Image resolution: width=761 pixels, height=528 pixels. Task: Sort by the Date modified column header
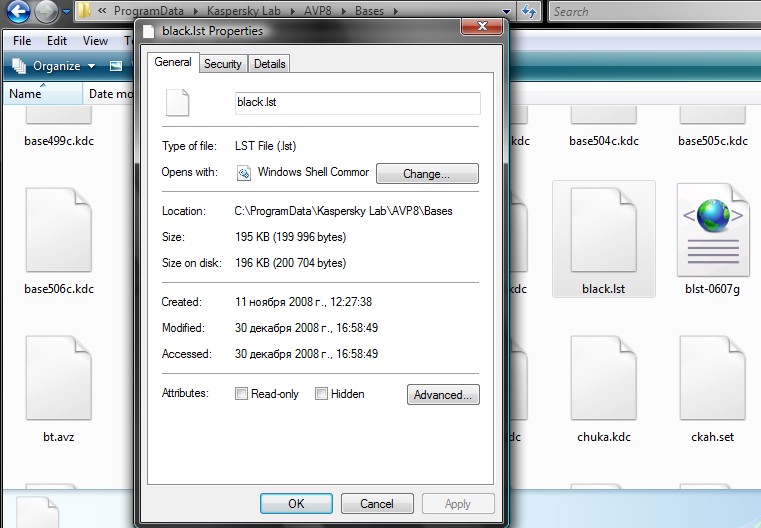(110, 94)
